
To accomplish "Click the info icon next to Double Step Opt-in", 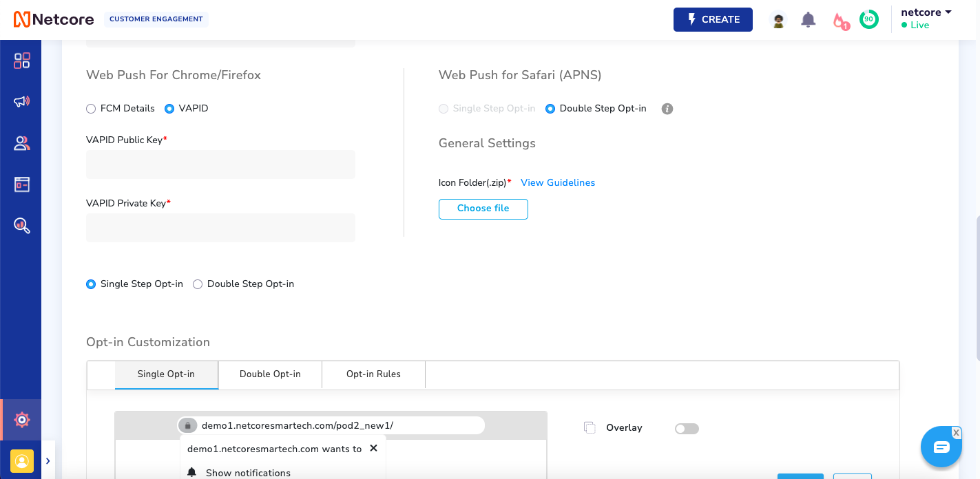I will tap(667, 109).
